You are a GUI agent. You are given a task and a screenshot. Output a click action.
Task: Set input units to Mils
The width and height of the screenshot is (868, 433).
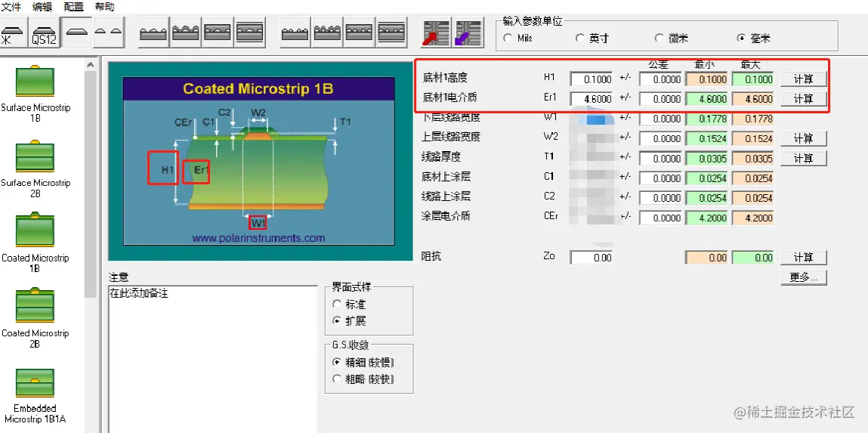tap(517, 39)
